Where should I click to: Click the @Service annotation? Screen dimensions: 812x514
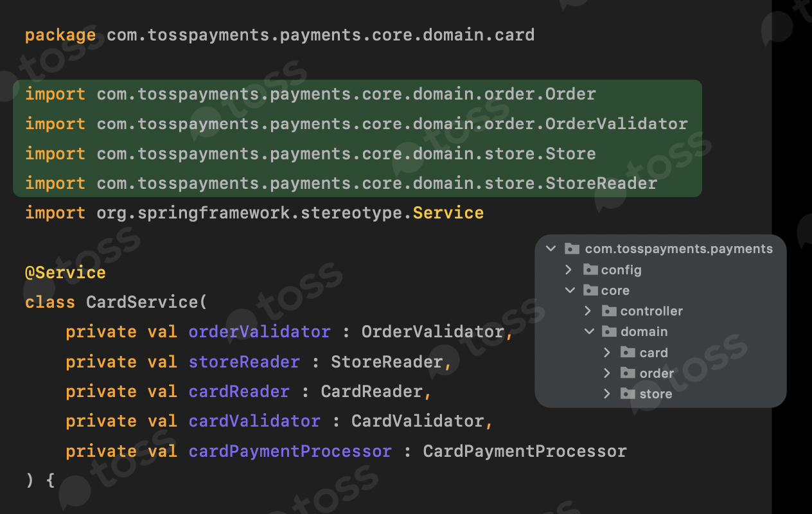click(x=66, y=272)
